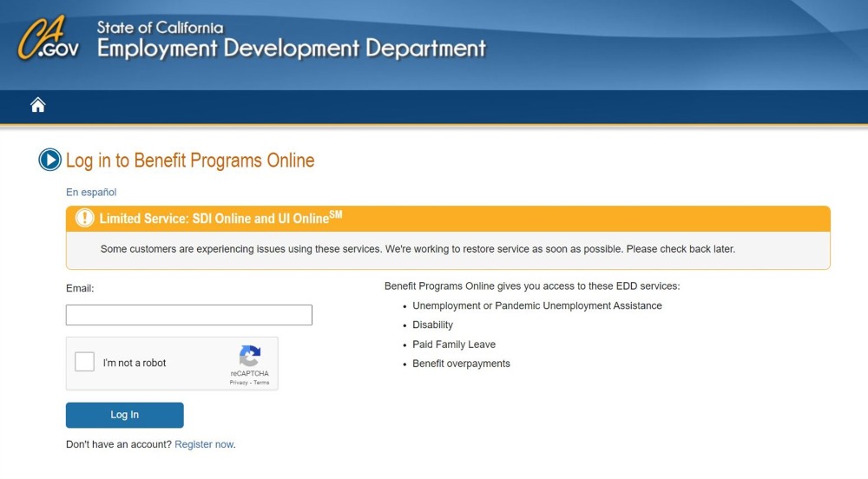Viewport: 868px width, 479px height.
Task: Click the Employment Development Department title
Action: 291,49
